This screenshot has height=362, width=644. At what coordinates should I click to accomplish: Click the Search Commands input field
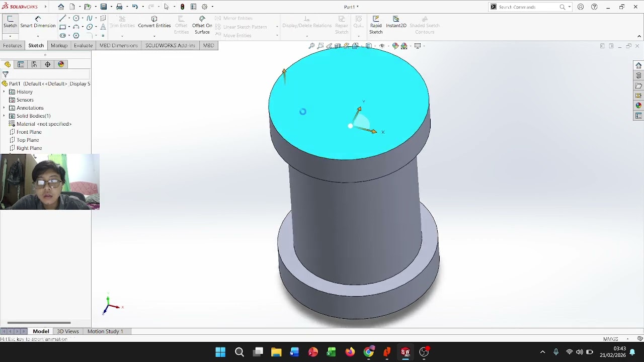click(x=528, y=7)
